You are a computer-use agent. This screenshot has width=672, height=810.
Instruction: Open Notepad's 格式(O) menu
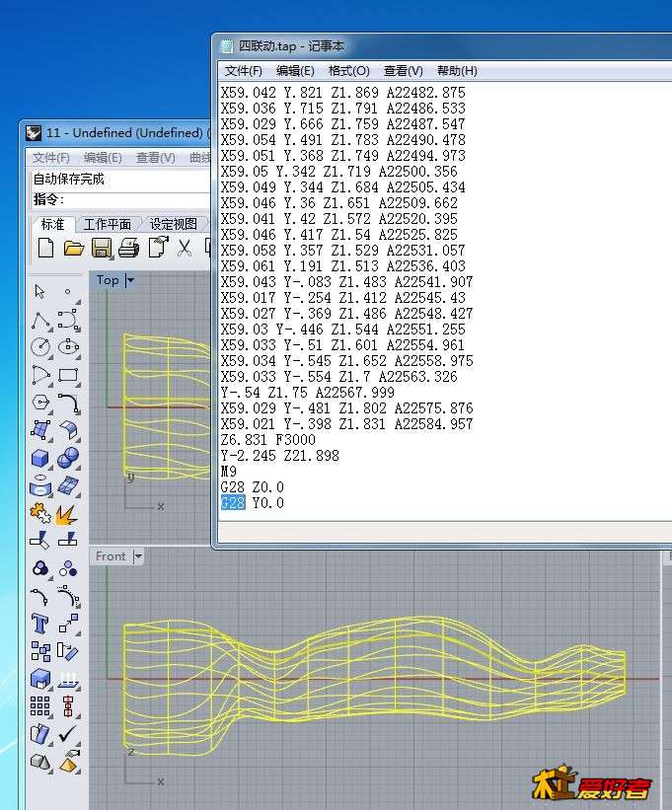tap(348, 71)
